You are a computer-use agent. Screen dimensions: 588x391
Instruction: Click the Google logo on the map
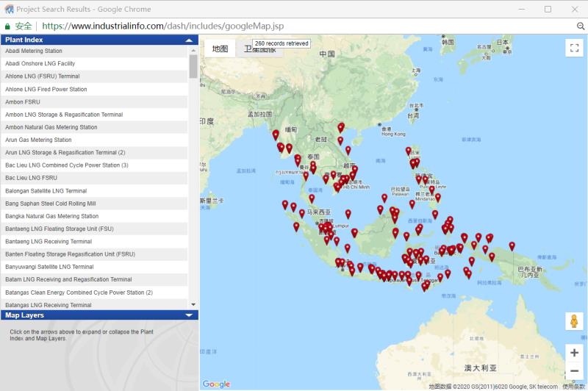click(216, 384)
